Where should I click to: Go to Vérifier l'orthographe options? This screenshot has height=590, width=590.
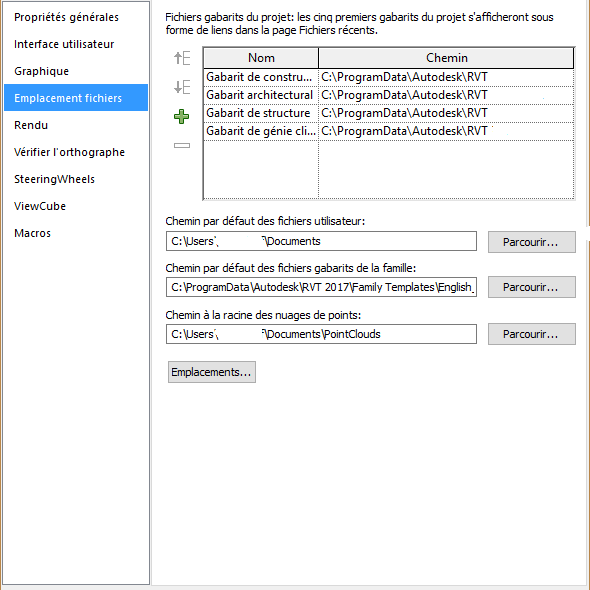click(69, 152)
